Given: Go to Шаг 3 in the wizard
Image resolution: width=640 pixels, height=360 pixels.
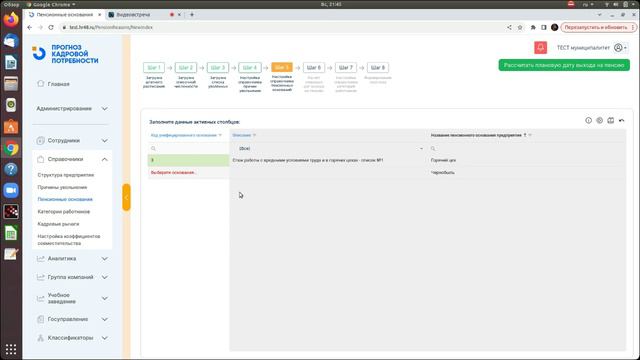Looking at the screenshot, I should [x=218, y=67].
